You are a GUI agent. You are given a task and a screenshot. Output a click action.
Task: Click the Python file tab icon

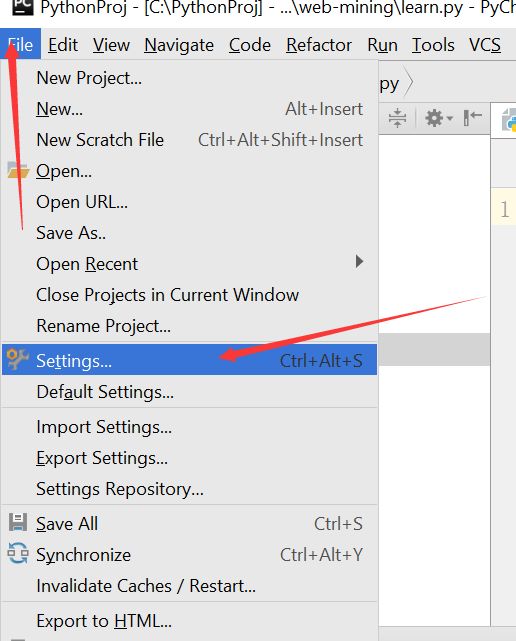point(509,120)
